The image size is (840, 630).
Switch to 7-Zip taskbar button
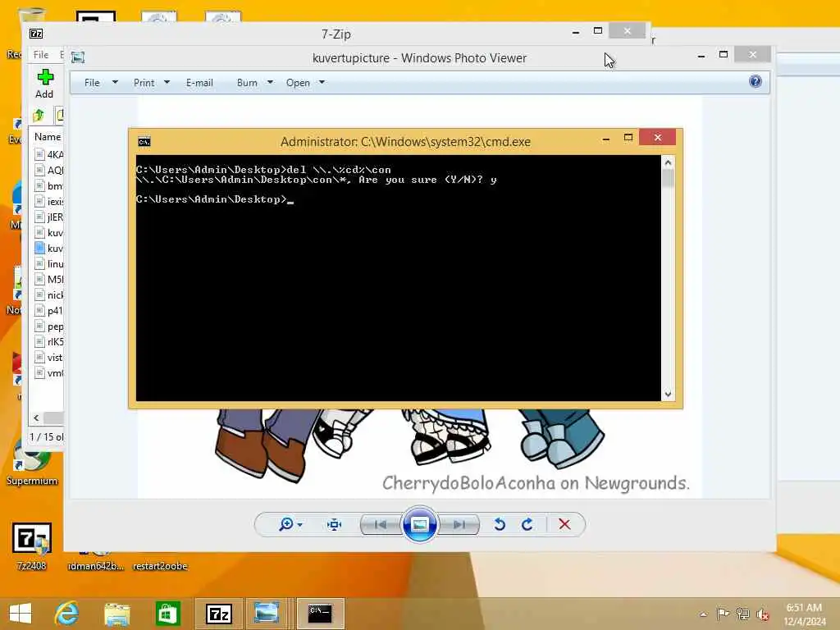219,614
